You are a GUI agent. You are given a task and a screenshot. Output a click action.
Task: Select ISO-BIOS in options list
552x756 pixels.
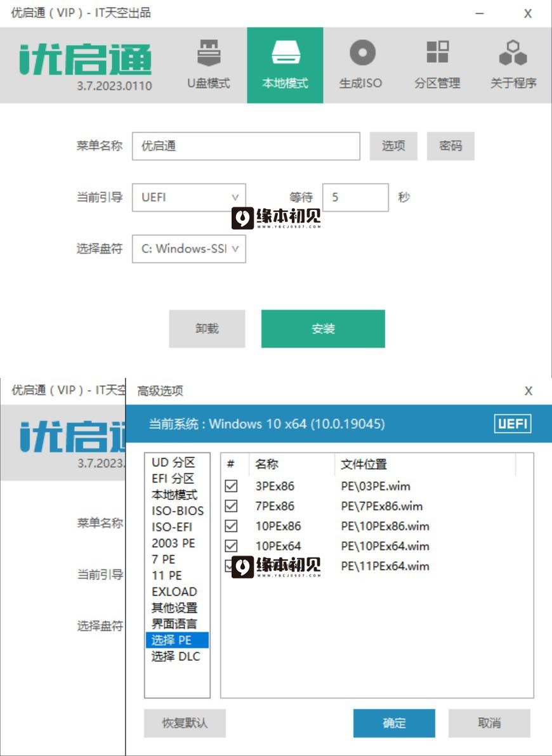pos(178,511)
